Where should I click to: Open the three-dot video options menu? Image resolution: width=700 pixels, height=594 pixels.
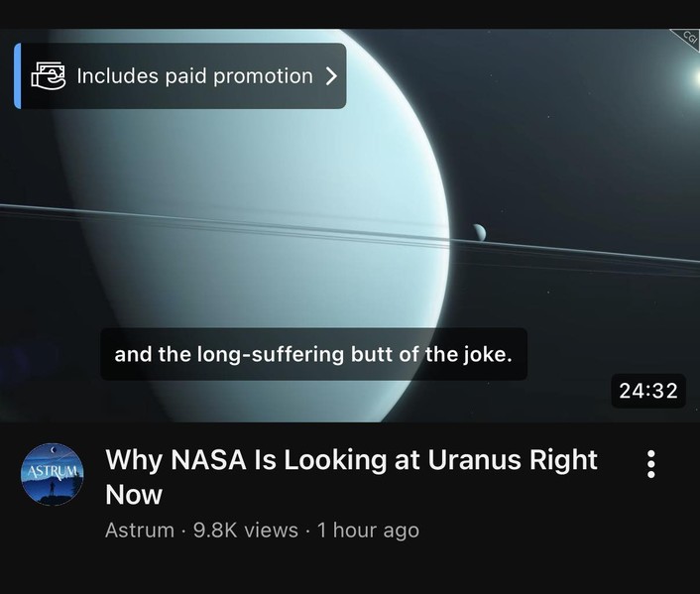[x=651, y=464]
